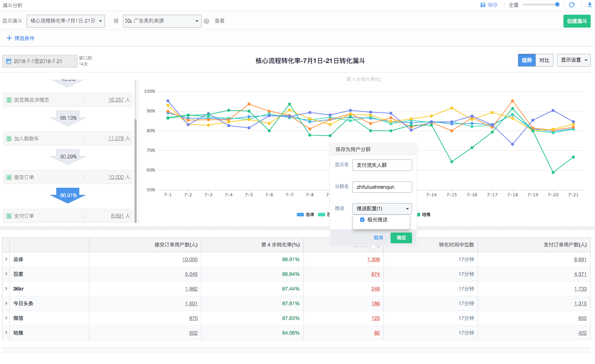Expand the 百度 table row
The height and width of the screenshot is (364, 595).
pos(6,274)
